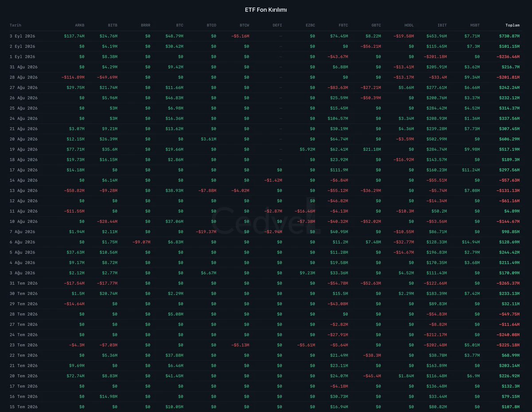Click the −$201.18M IBIT value

tap(435, 56)
